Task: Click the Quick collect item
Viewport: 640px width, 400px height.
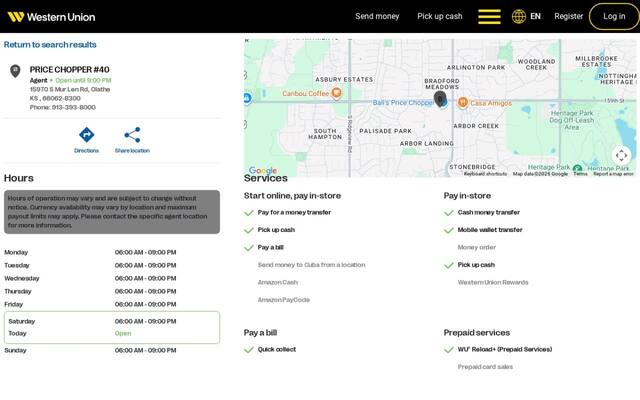Action: 277,349
